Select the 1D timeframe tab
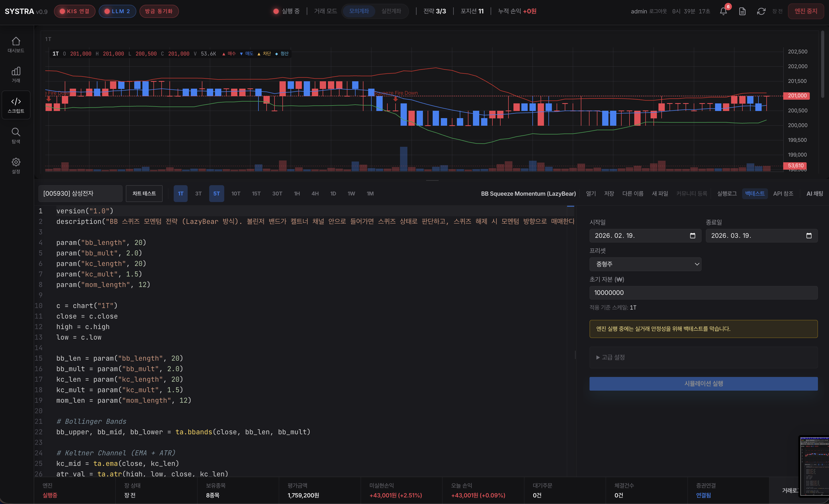 pyautogui.click(x=333, y=194)
